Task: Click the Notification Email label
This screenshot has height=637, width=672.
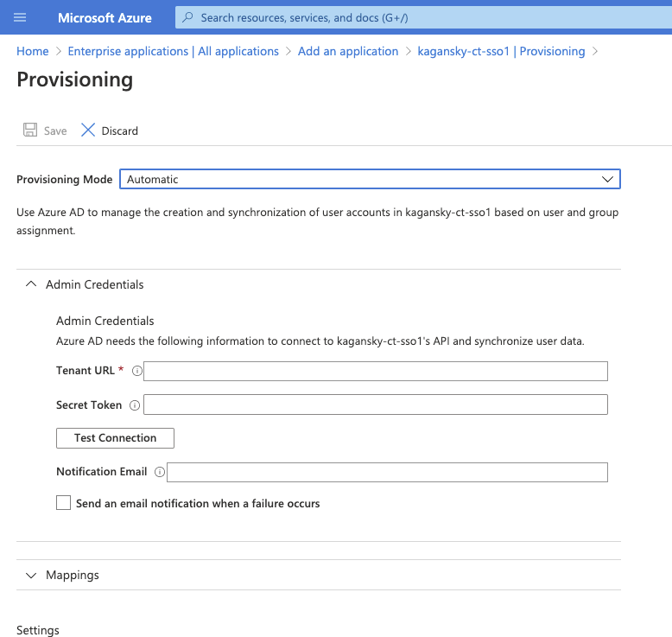Action: (x=102, y=472)
